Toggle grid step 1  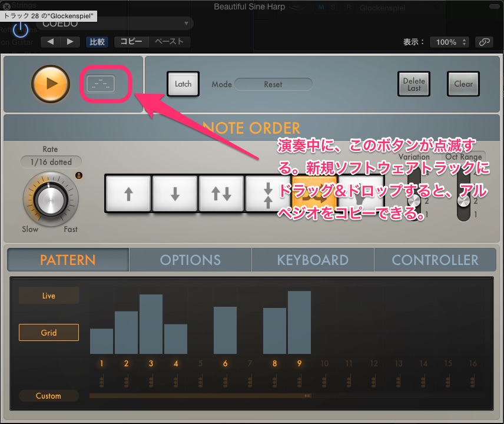tap(101, 363)
